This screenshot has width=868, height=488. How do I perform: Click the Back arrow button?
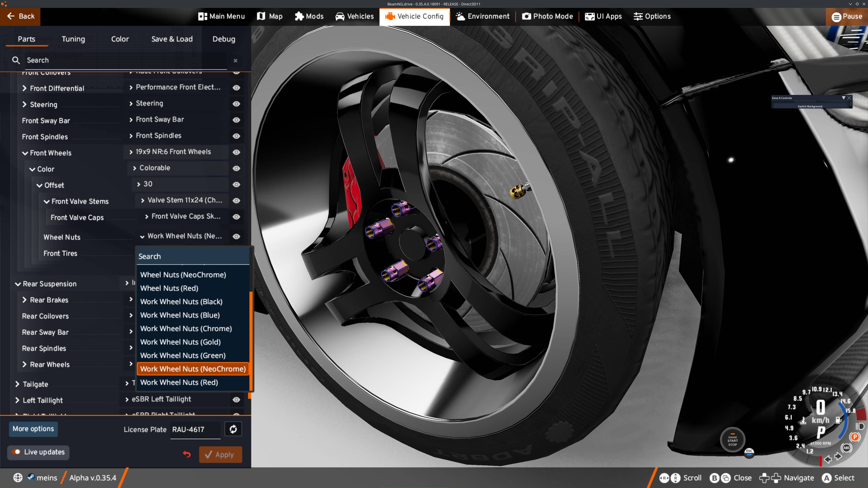[20, 16]
